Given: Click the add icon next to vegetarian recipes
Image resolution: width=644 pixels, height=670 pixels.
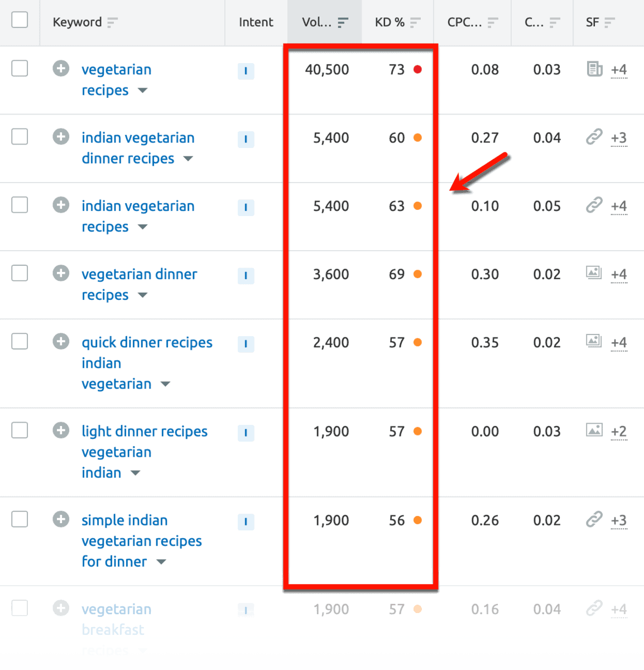Looking at the screenshot, I should (x=60, y=68).
